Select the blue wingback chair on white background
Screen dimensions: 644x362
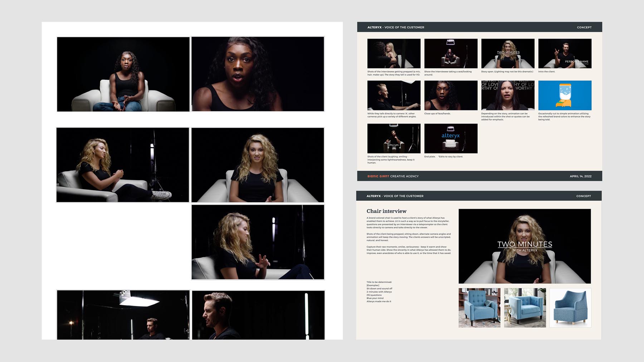tap(570, 308)
